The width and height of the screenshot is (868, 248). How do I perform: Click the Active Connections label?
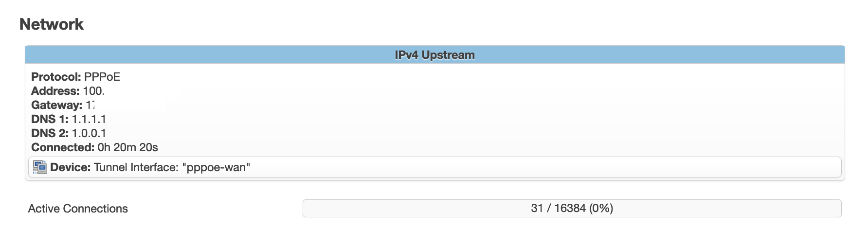78,209
